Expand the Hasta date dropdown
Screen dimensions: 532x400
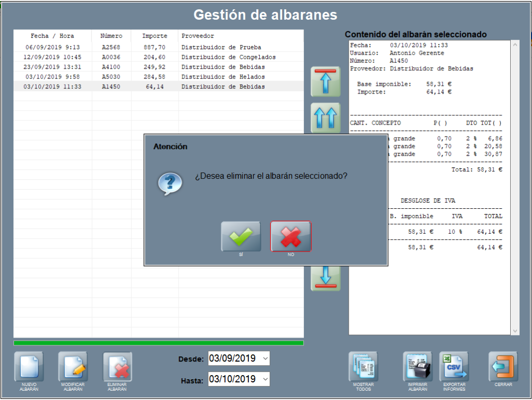[x=265, y=379]
